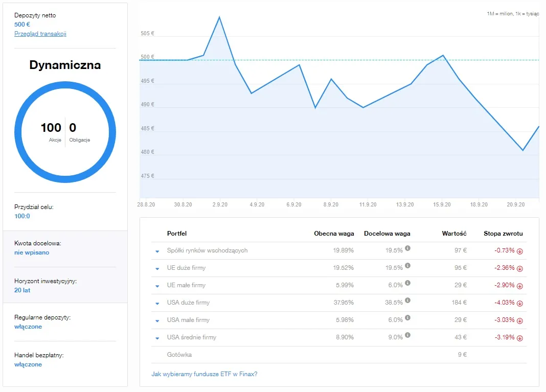Click the 'nie wpisano' target amount value
Screen dimensions: 546x392
(32, 252)
